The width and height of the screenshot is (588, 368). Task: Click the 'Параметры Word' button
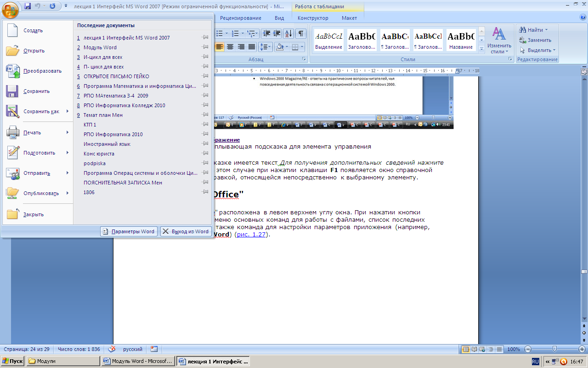129,231
